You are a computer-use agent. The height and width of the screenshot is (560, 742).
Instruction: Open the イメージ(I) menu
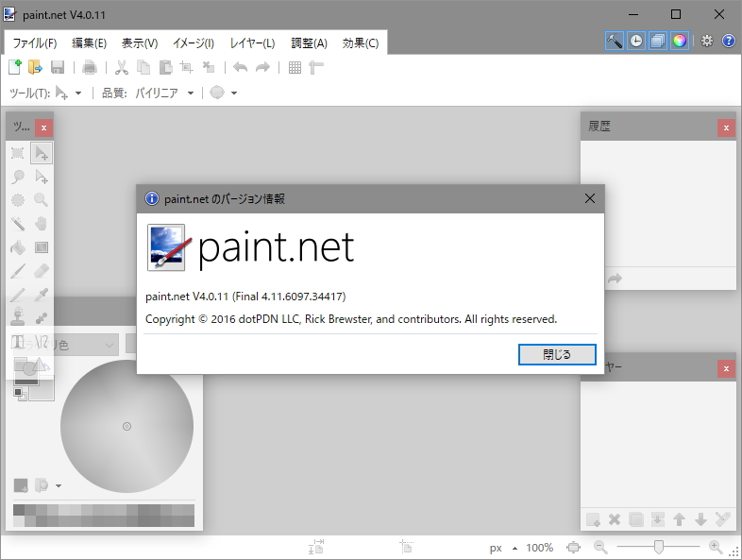tap(194, 43)
